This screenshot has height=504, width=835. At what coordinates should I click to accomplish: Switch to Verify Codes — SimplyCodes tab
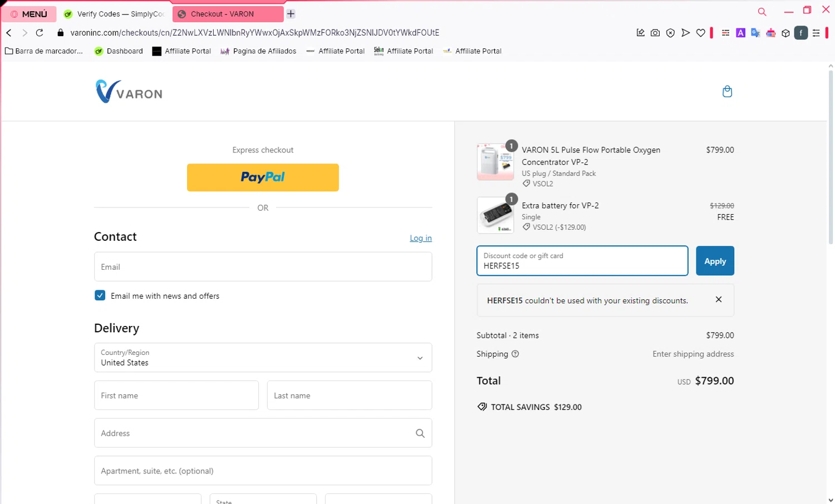114,14
